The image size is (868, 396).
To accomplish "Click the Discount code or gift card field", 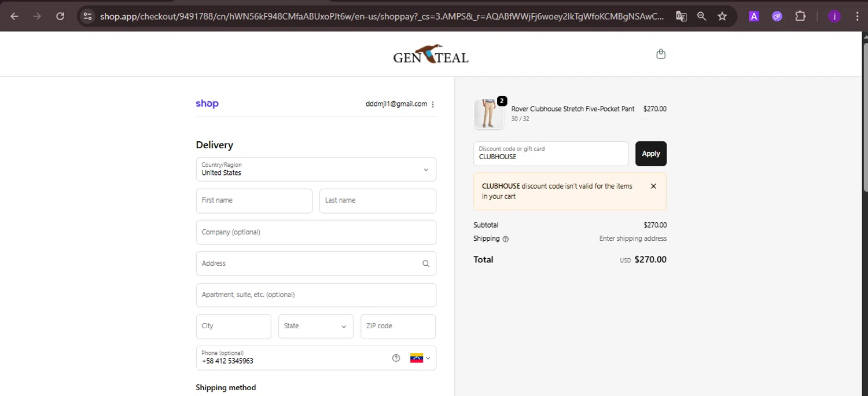I will (x=551, y=153).
